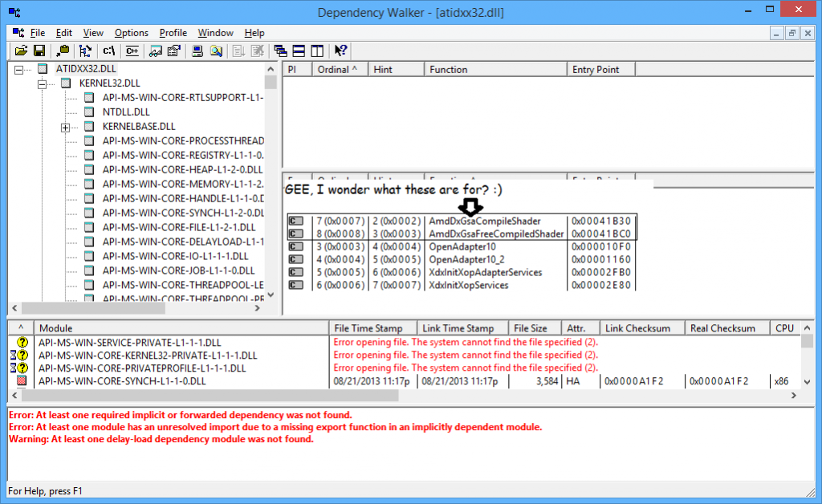Select XdxInitXopAdapterServices function row
The height and width of the screenshot is (504, 822).
[x=462, y=272]
